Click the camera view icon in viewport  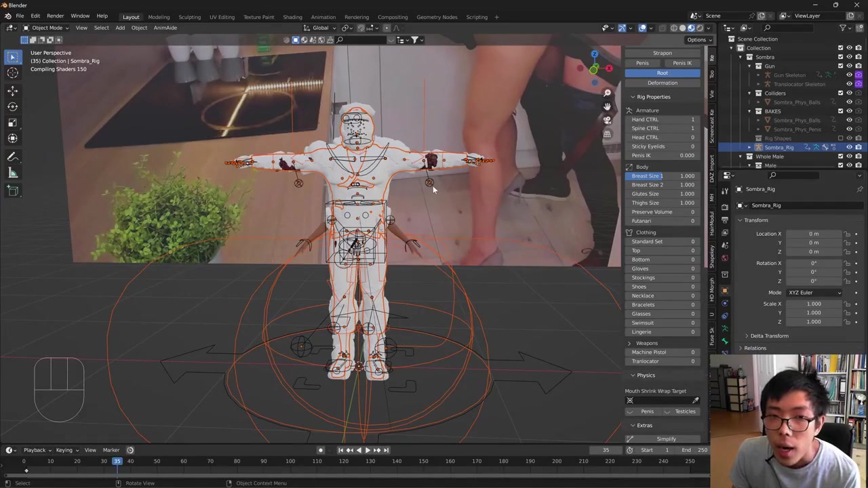[607, 120]
